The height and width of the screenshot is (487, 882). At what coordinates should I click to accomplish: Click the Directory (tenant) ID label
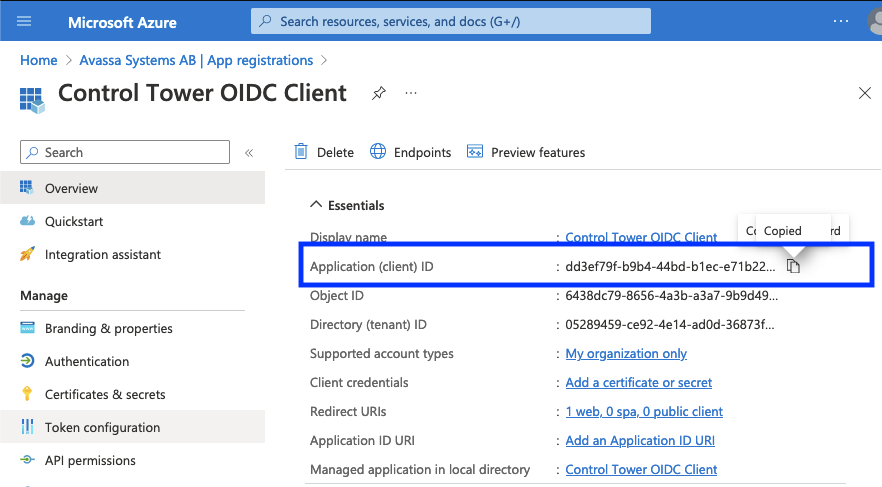368,324
